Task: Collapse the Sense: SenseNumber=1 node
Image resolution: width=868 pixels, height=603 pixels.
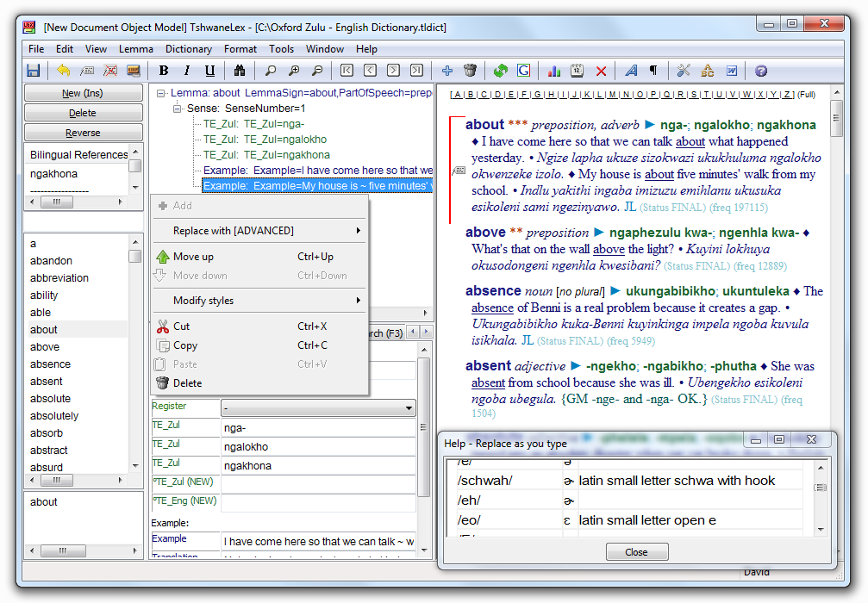Action: [178, 109]
